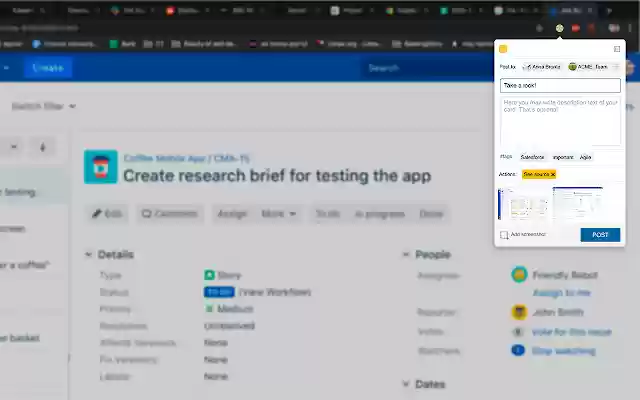Open the More actions dropdown
The width and height of the screenshot is (640, 400).
click(x=279, y=214)
